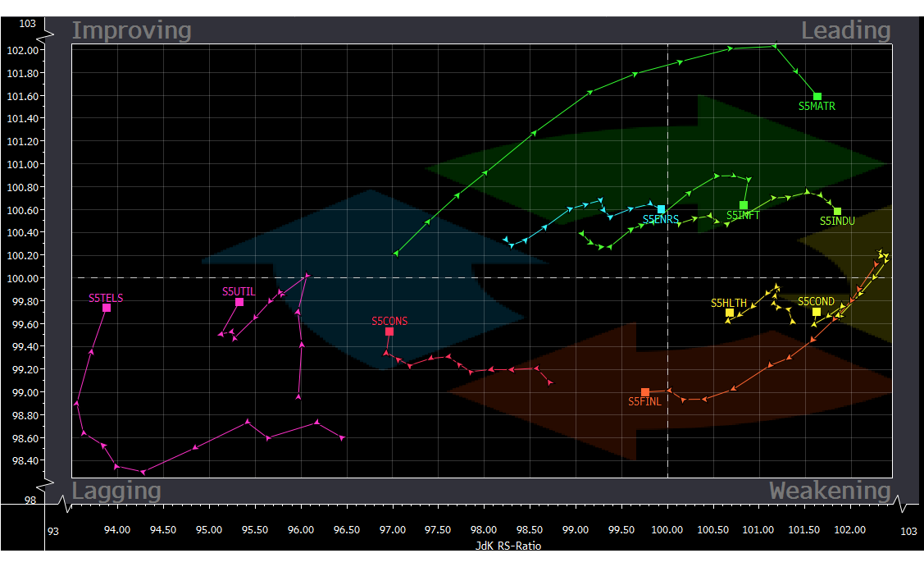Click the magenta S5UTIL square marker

pyautogui.click(x=239, y=302)
